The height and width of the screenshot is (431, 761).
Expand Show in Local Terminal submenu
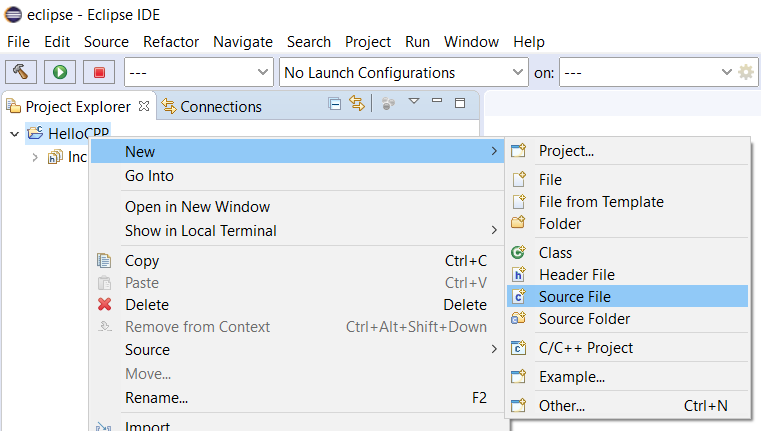tap(298, 231)
